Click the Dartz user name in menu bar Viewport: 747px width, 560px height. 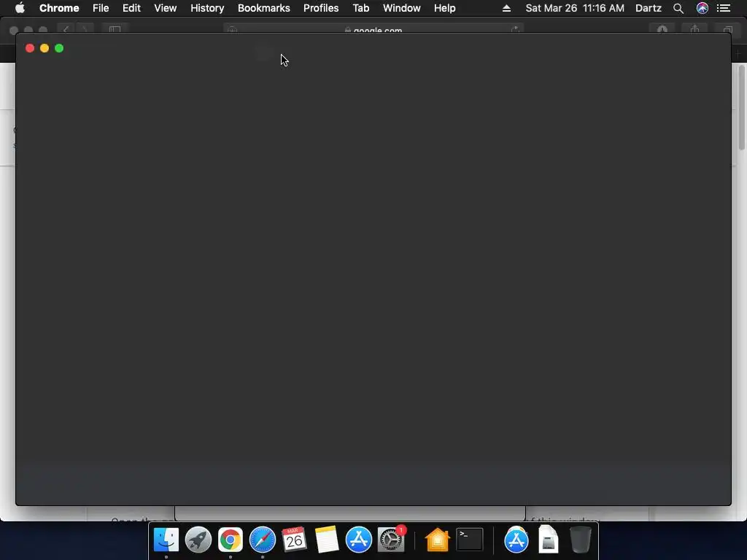649,8
